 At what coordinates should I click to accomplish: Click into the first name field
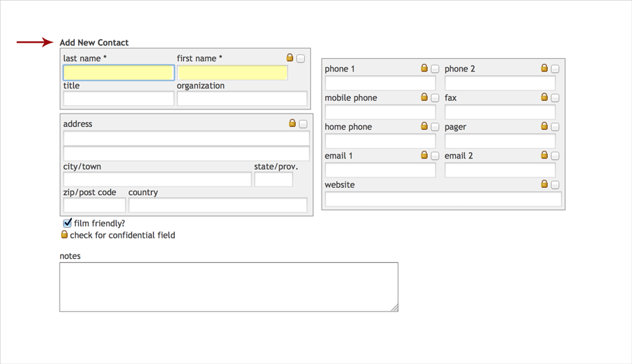[232, 72]
